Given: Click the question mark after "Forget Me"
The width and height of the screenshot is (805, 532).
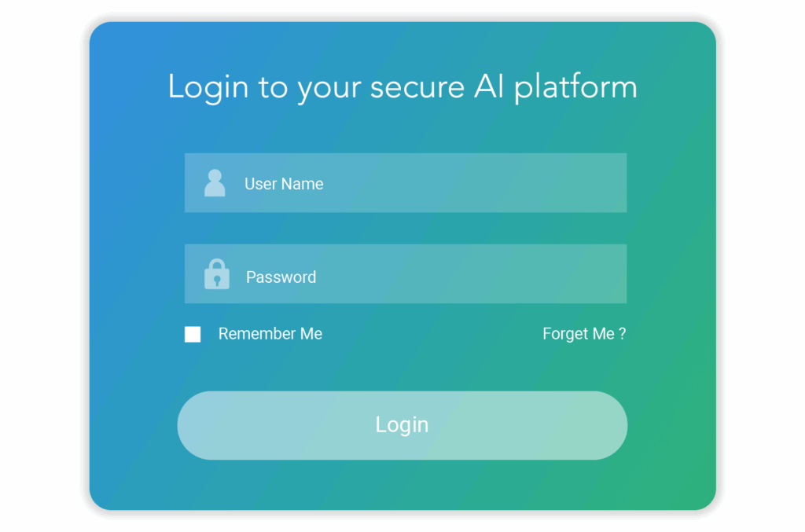Looking at the screenshot, I should 623,334.
